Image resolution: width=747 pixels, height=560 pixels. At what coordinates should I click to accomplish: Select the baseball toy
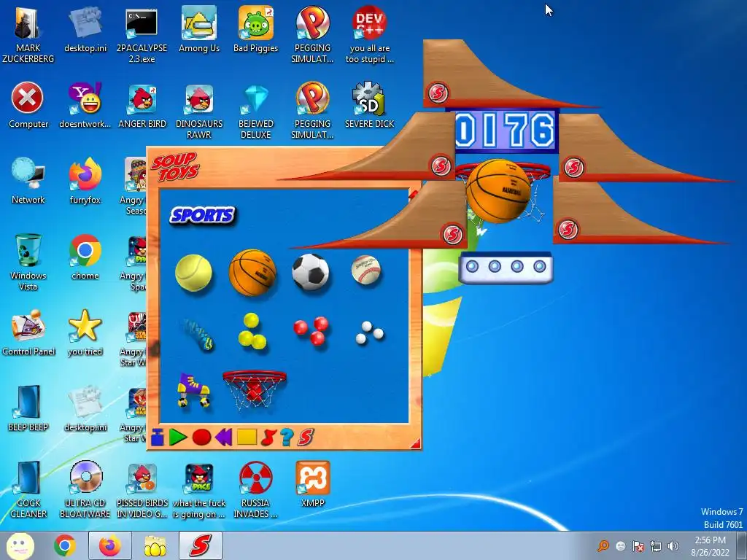pyautogui.click(x=366, y=270)
